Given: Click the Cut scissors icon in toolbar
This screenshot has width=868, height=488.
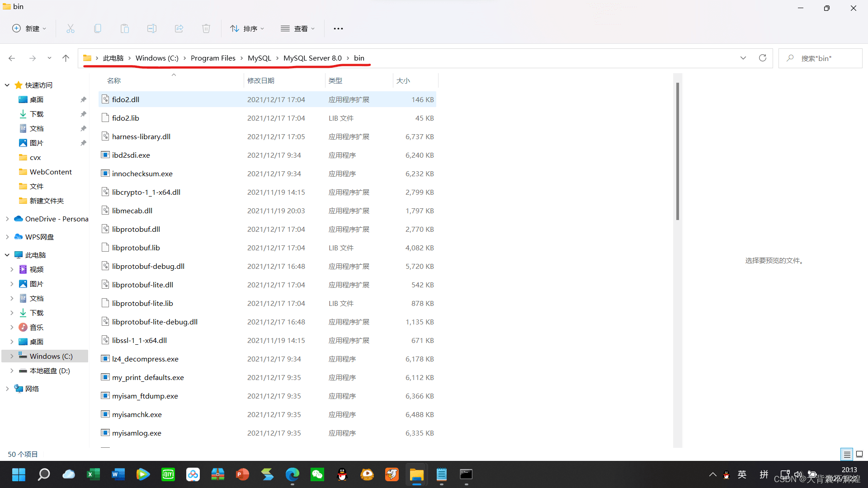Looking at the screenshot, I should click(71, 28).
